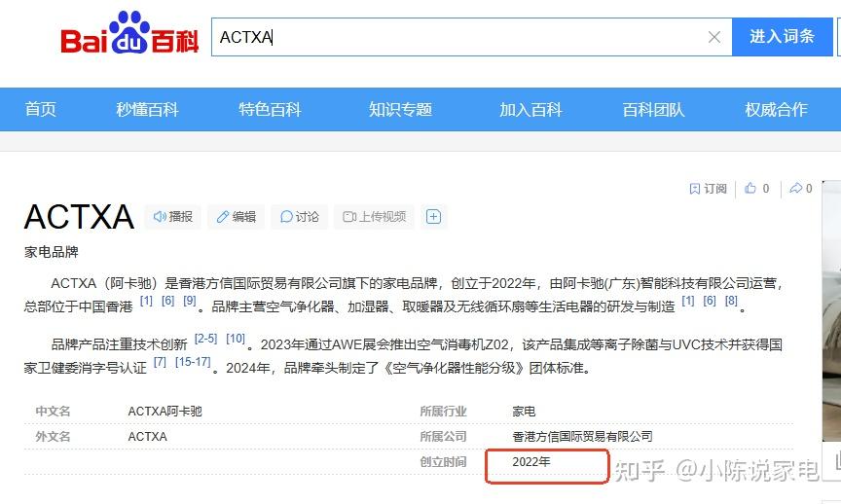Clear the ACTXA search field with X
Image resolution: width=841 pixels, height=504 pixels.
713,37
